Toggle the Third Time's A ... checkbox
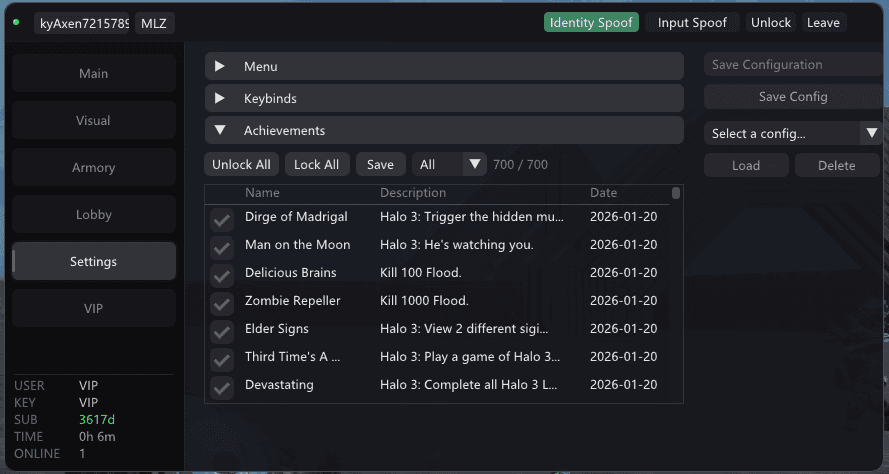The image size is (889, 474). pos(222,359)
